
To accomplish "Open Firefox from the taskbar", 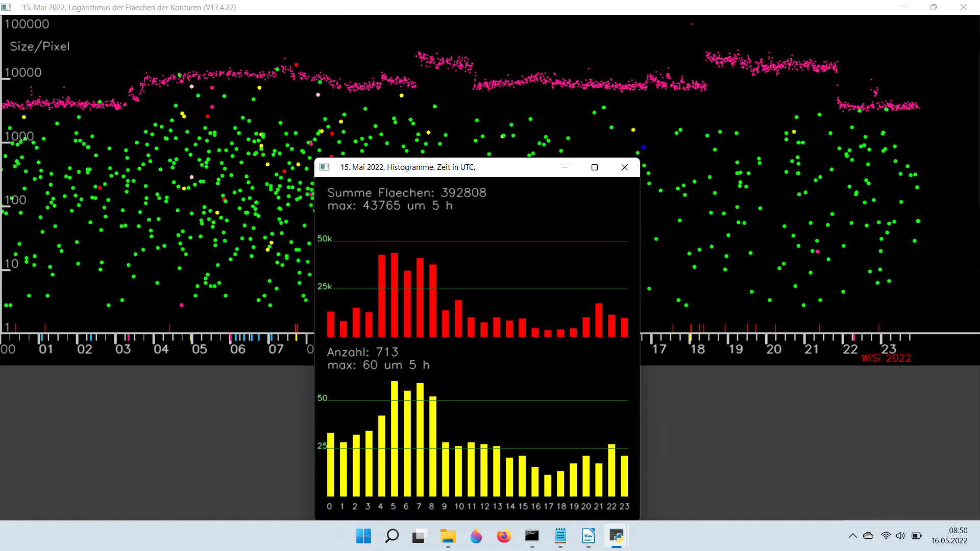I will click(x=504, y=536).
